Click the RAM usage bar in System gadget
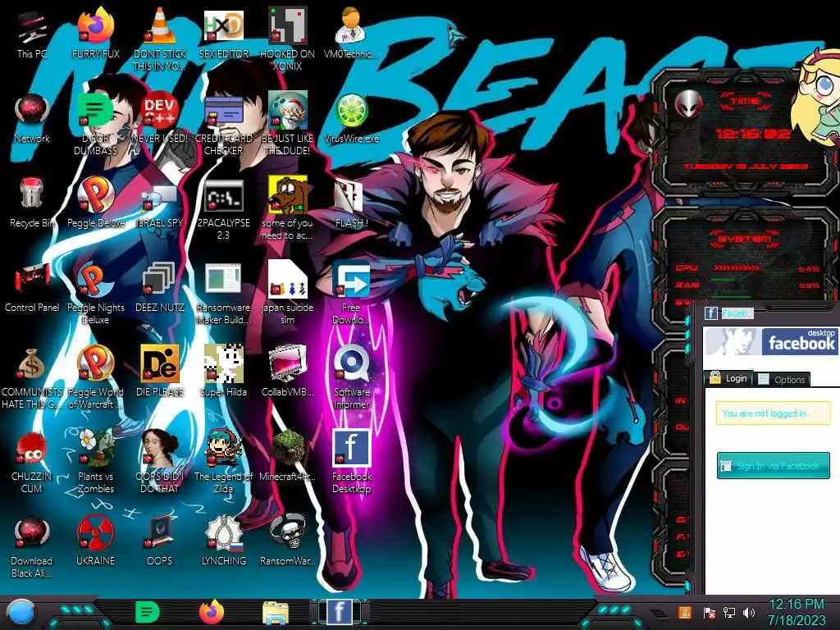Viewport: 840px width, 630px height. tap(723, 280)
